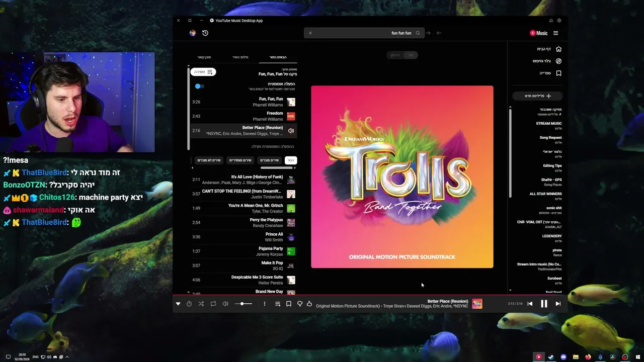Open the account avatar menu
The height and width of the screenshot is (362, 644).
point(193,33)
